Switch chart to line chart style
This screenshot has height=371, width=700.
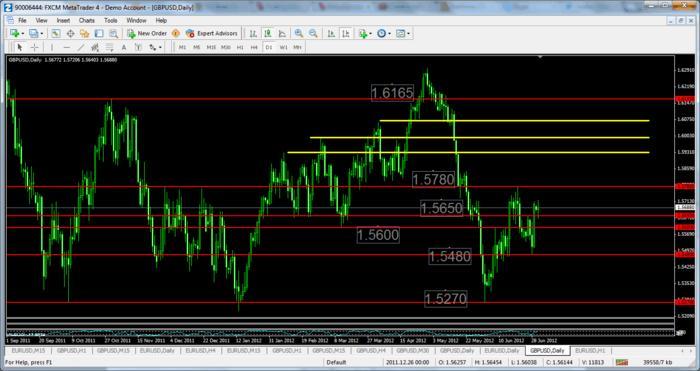pyautogui.click(x=282, y=33)
